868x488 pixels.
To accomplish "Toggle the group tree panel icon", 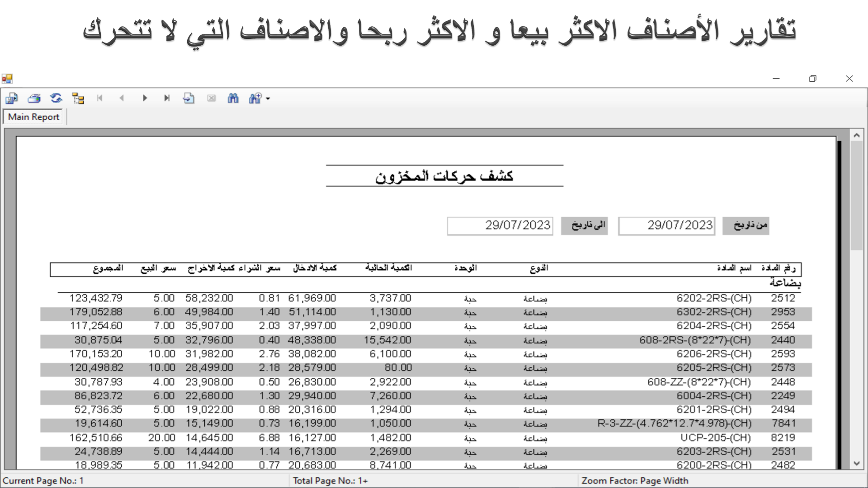I will 78,98.
